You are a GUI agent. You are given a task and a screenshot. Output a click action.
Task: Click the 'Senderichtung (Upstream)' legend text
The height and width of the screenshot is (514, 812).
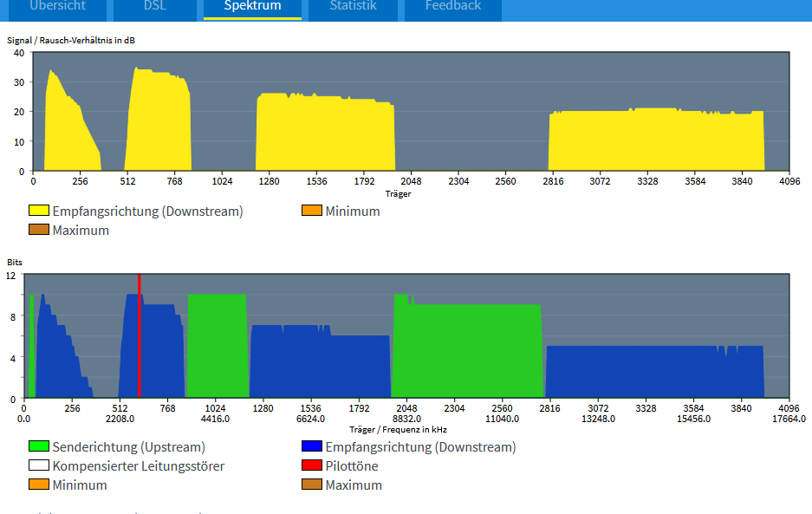coord(129,446)
